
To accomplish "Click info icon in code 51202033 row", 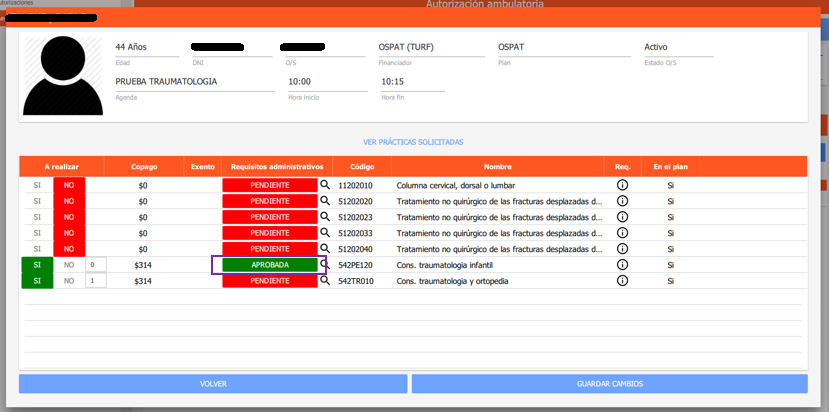I will [622, 233].
